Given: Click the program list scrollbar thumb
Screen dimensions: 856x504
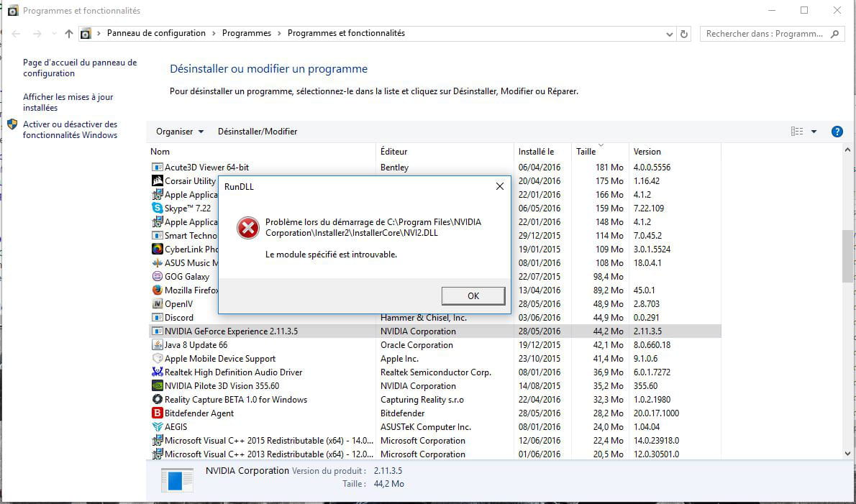Looking at the screenshot, I should click(847, 257).
